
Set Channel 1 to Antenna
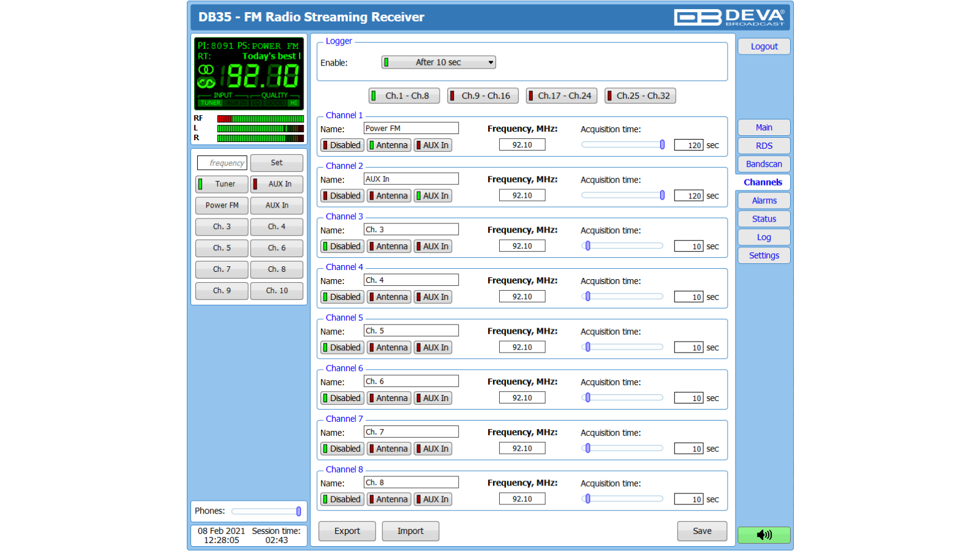[389, 145]
